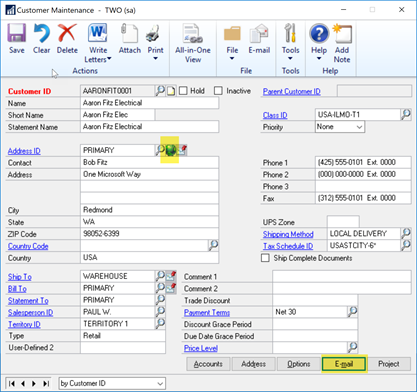Go to the first record button
417x392 pixels.
point(12,383)
